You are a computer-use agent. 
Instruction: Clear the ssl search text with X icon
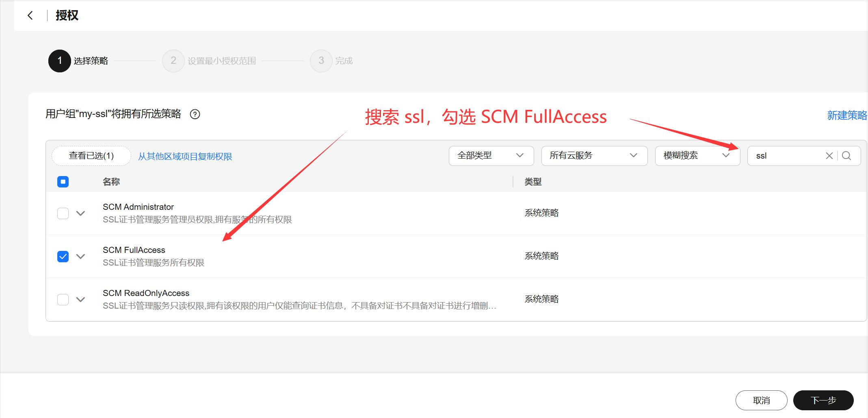click(x=829, y=156)
